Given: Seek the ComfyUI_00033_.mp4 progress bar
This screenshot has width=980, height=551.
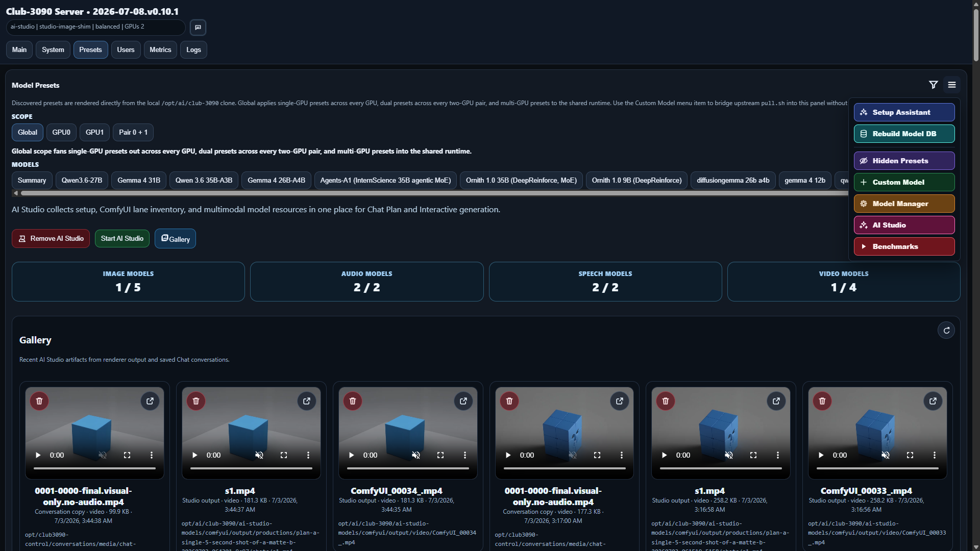Looking at the screenshot, I should (x=877, y=468).
